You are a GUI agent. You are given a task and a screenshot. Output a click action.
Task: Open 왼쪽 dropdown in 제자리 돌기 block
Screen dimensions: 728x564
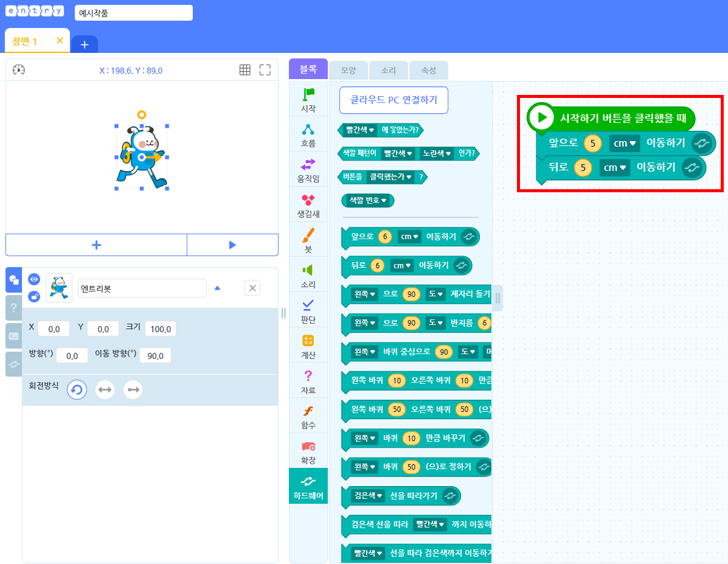tap(364, 294)
